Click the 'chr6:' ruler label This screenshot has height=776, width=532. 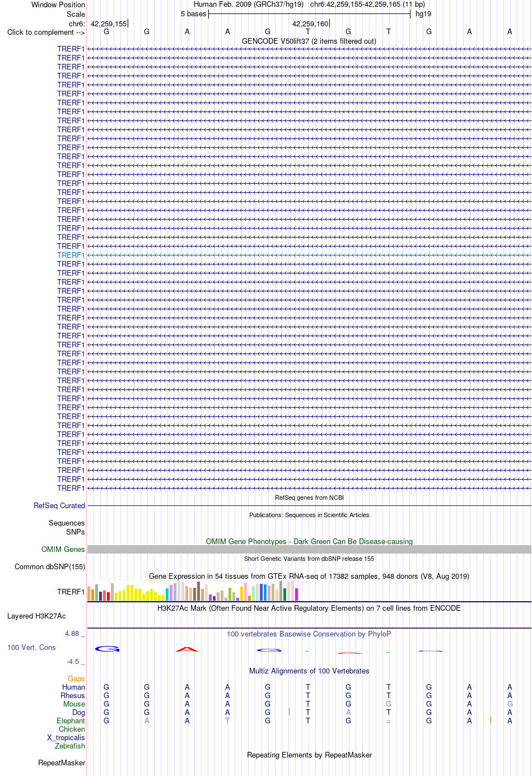point(77,24)
